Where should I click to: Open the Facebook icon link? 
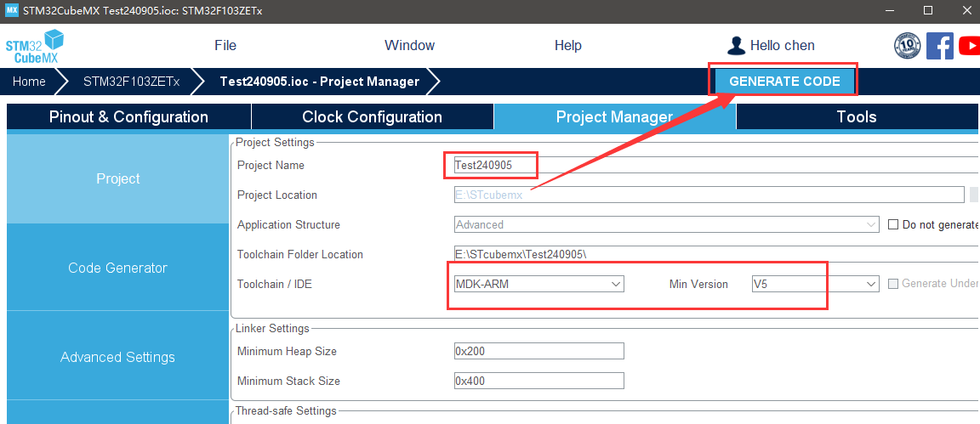(x=939, y=46)
